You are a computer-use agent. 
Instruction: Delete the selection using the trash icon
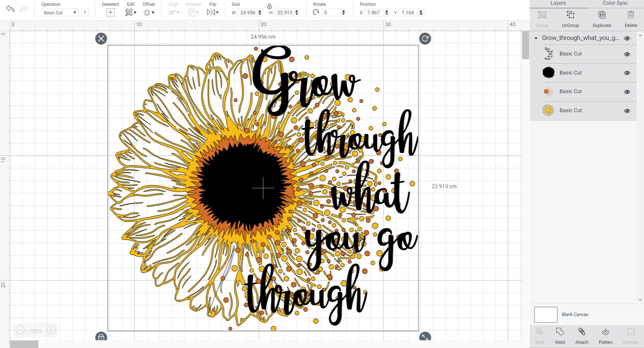click(630, 15)
